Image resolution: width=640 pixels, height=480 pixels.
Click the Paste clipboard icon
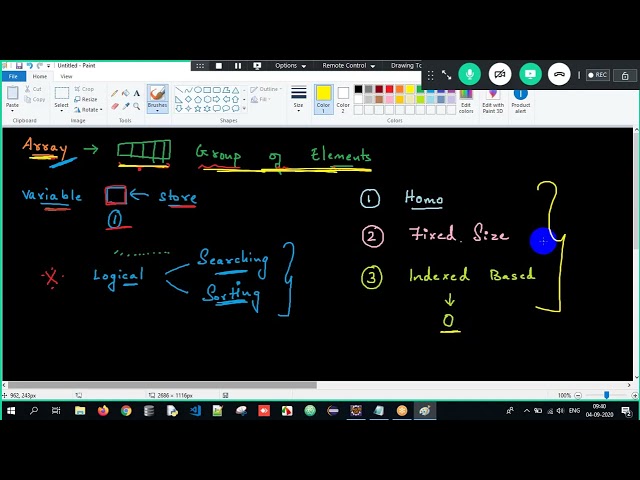pyautogui.click(x=12, y=93)
